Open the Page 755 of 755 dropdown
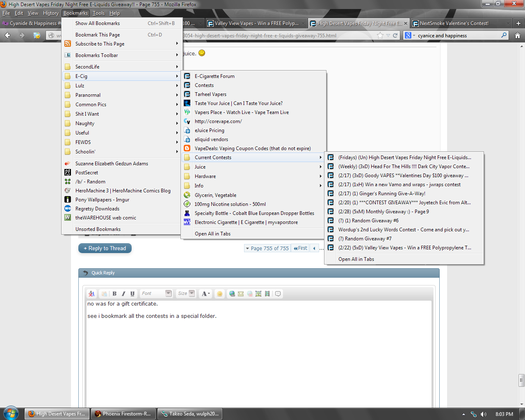This screenshot has height=420, width=525. [267, 248]
